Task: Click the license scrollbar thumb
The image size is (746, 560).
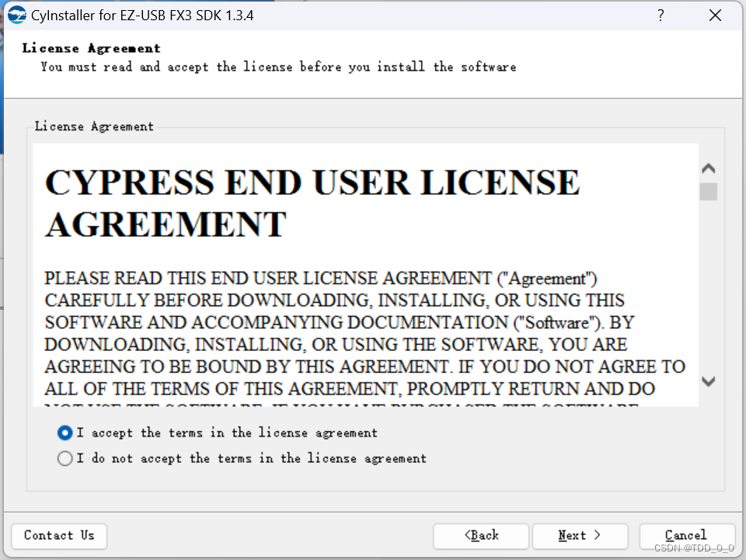Action: pos(709,192)
